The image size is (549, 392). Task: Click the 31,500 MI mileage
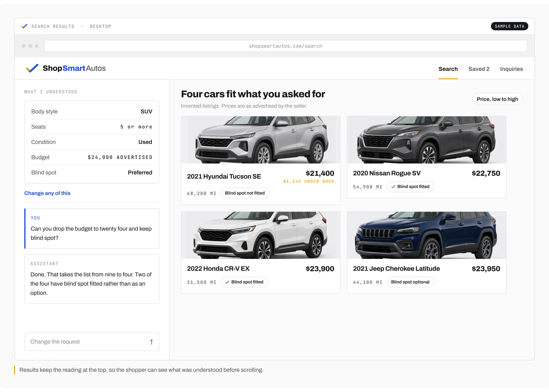click(x=201, y=282)
